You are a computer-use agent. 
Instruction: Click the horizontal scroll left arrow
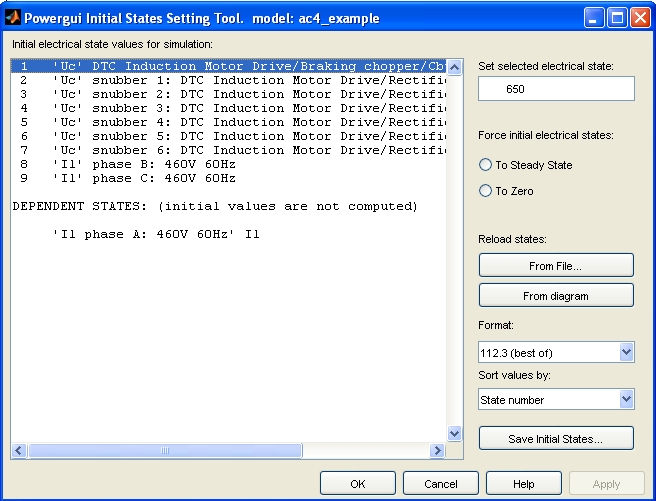click(18, 450)
